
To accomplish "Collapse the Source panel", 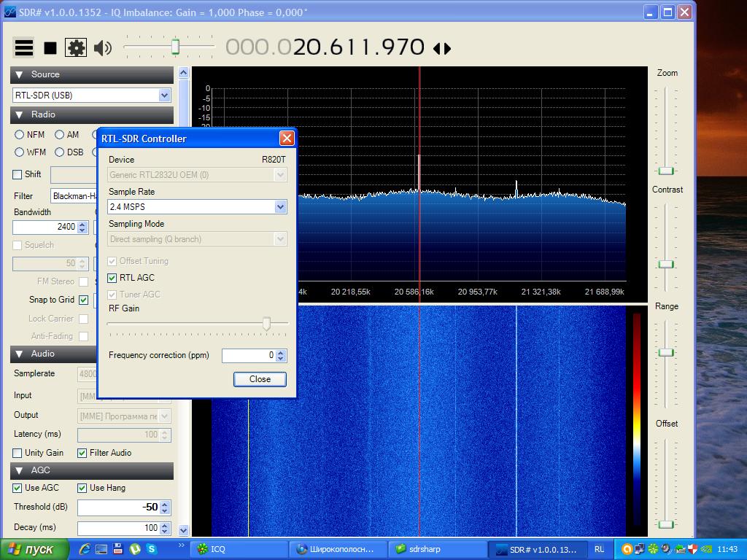I will click(x=19, y=74).
